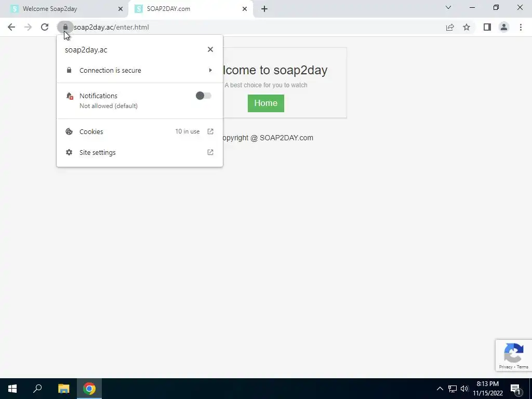This screenshot has height=399, width=532.
Task: Open the side panel icon
Action: point(487,27)
